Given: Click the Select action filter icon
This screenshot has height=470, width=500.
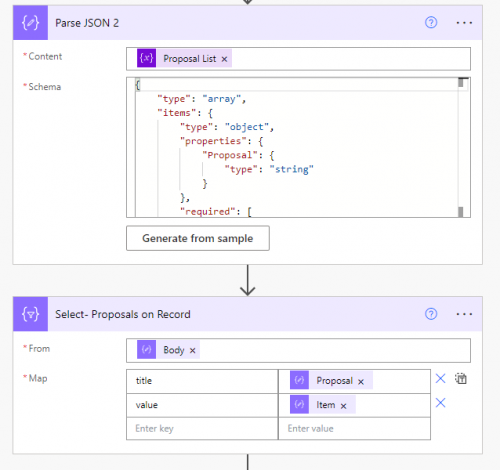Looking at the screenshot, I should (30, 314).
